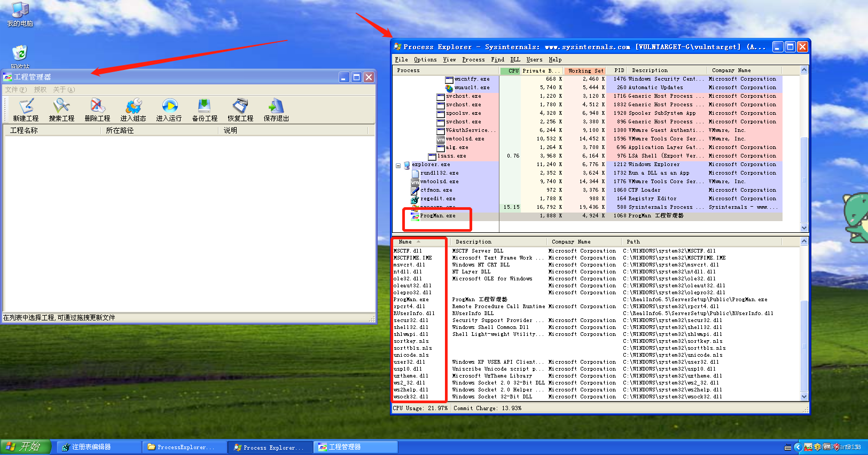This screenshot has width=868, height=455.
Task: Click the 删除工程 toolbar icon
Action: click(x=97, y=110)
